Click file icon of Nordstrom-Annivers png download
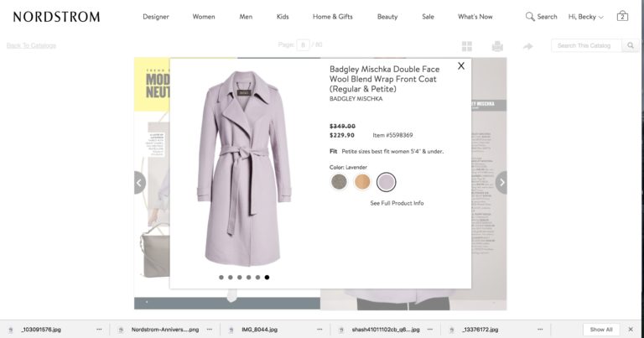 [121, 330]
